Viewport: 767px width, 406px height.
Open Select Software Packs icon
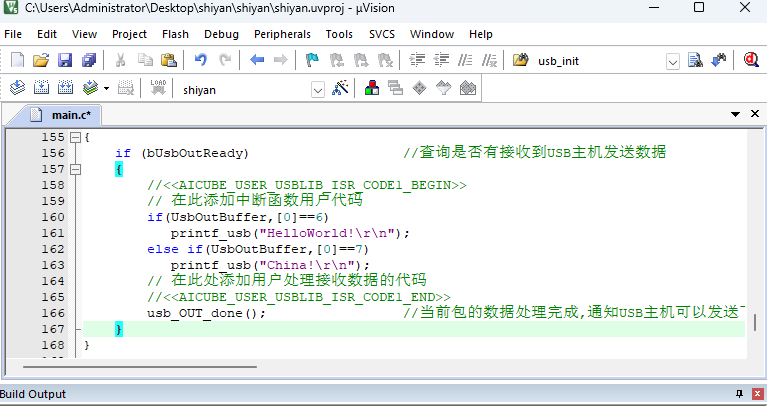[444, 88]
